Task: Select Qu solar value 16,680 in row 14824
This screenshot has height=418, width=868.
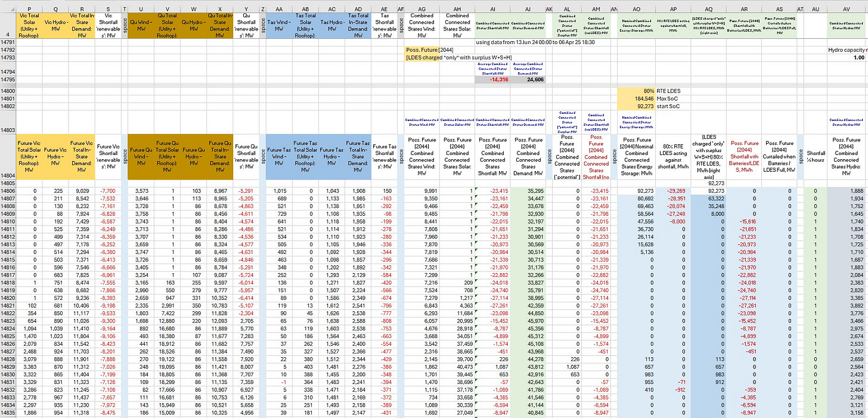Action: [x=167, y=328]
